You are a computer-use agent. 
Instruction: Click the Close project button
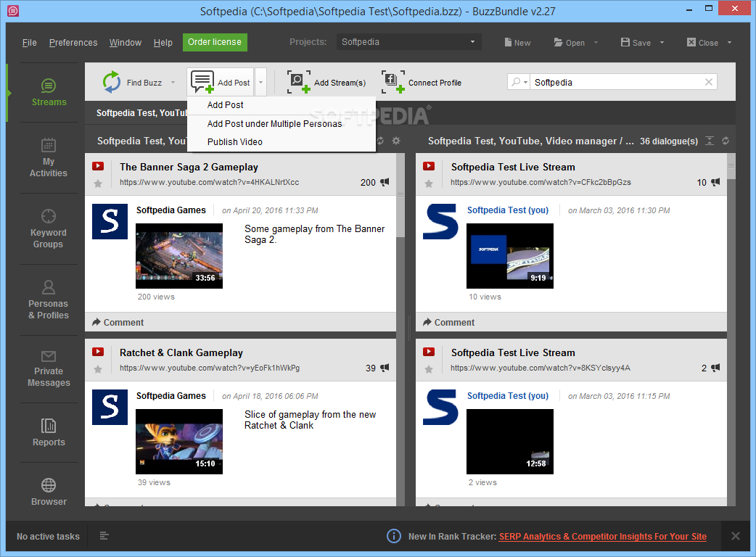coord(702,42)
